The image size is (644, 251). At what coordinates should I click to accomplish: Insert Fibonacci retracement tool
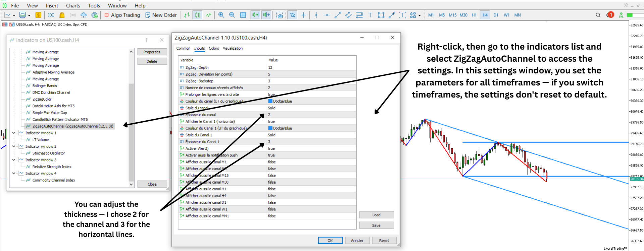point(359,15)
